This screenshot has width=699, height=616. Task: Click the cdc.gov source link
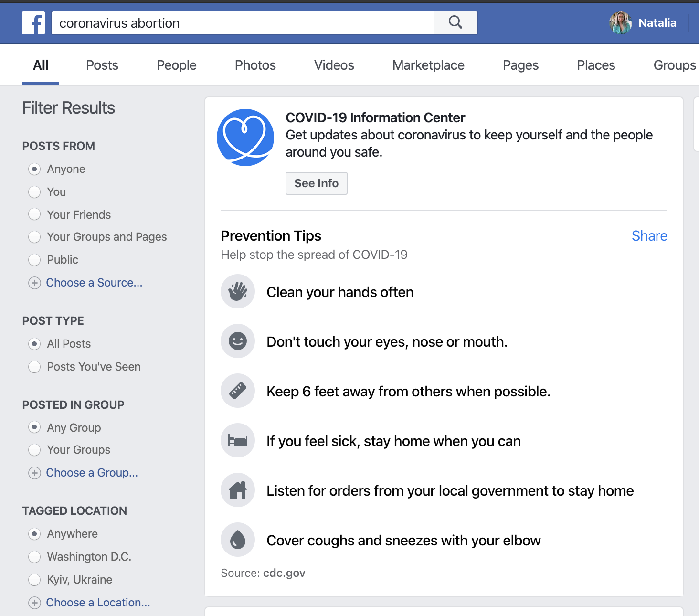pos(284,573)
